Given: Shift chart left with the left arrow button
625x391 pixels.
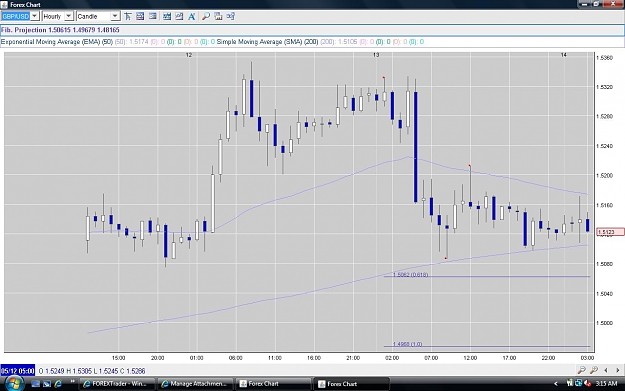Looking at the screenshot, I should pyautogui.click(x=606, y=370).
